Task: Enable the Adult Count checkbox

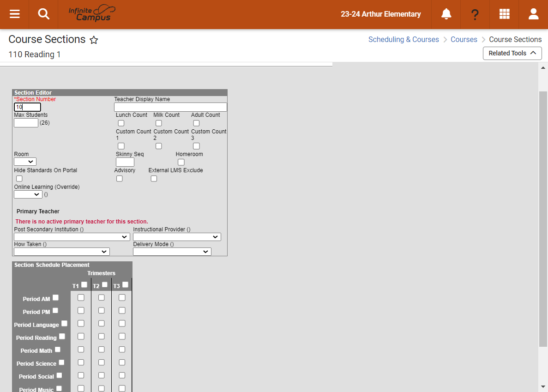Action: pos(196,123)
